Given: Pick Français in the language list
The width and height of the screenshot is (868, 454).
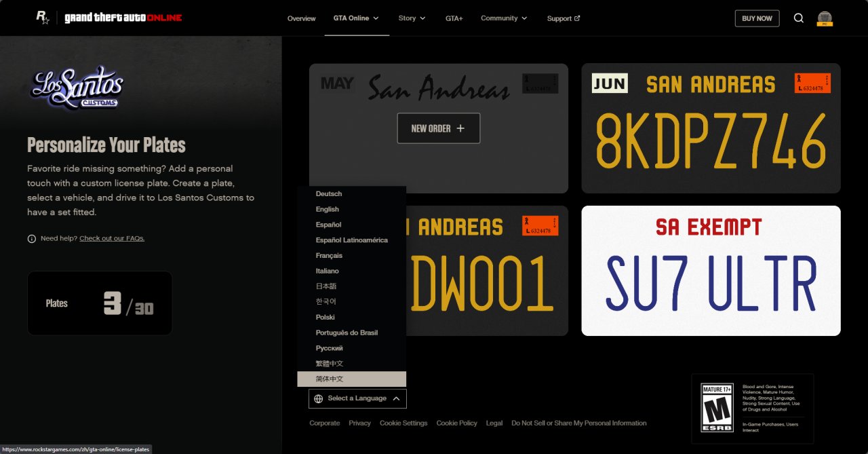Looking at the screenshot, I should pyautogui.click(x=351, y=256).
